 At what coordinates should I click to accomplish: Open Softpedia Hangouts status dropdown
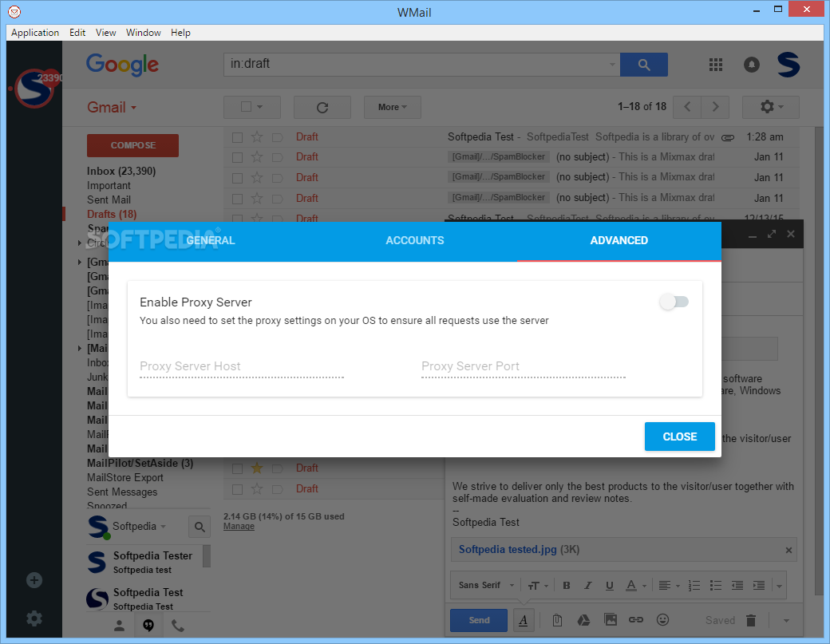click(163, 527)
